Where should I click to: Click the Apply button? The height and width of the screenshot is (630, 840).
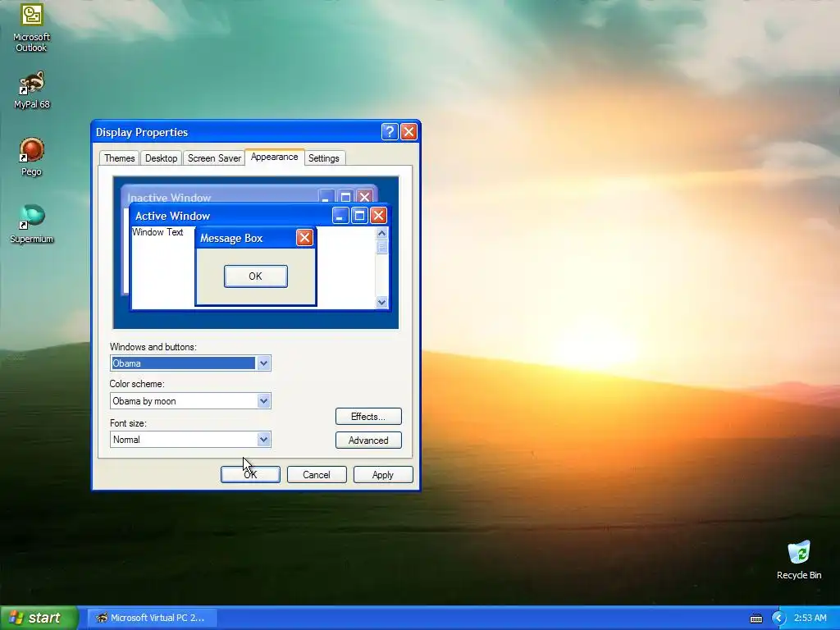pos(383,475)
